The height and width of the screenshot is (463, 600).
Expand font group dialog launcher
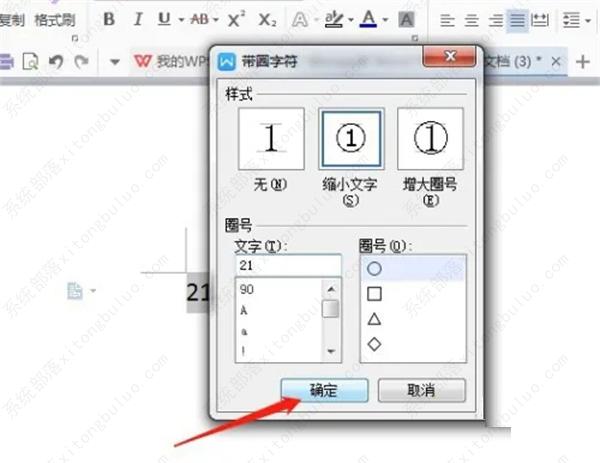pyautogui.click(x=414, y=38)
